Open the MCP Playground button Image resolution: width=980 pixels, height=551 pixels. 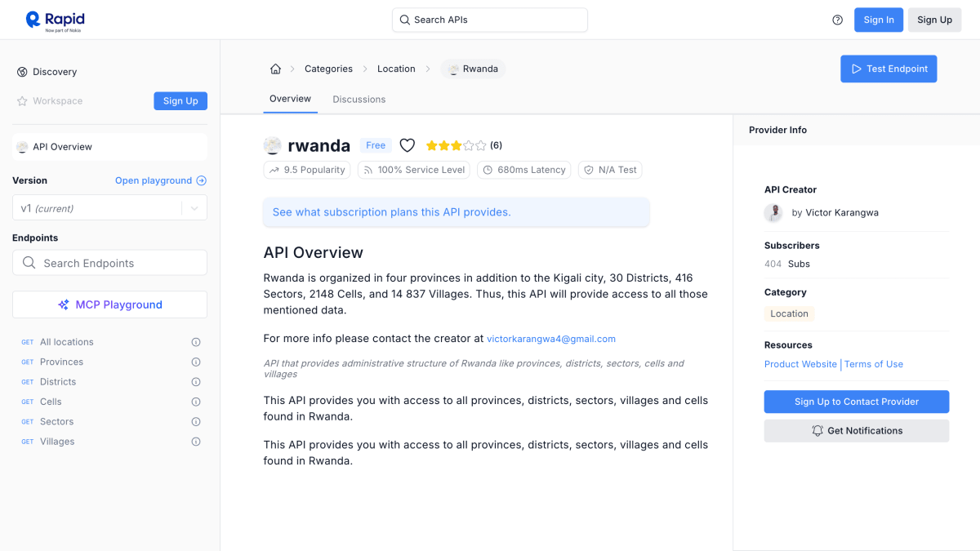tap(109, 304)
